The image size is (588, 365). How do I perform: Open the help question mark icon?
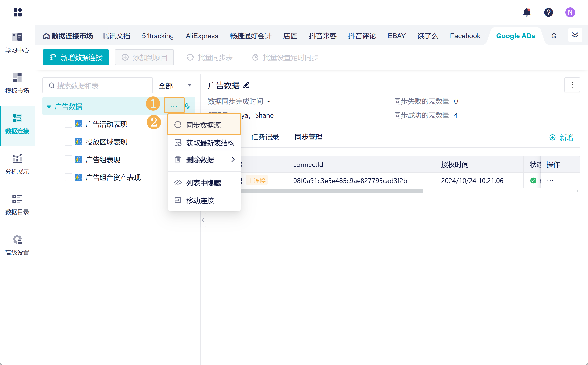click(548, 12)
